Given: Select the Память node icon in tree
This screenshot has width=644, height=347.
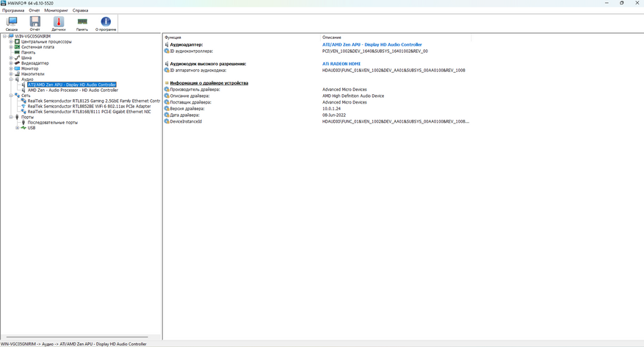Looking at the screenshot, I should 17,53.
